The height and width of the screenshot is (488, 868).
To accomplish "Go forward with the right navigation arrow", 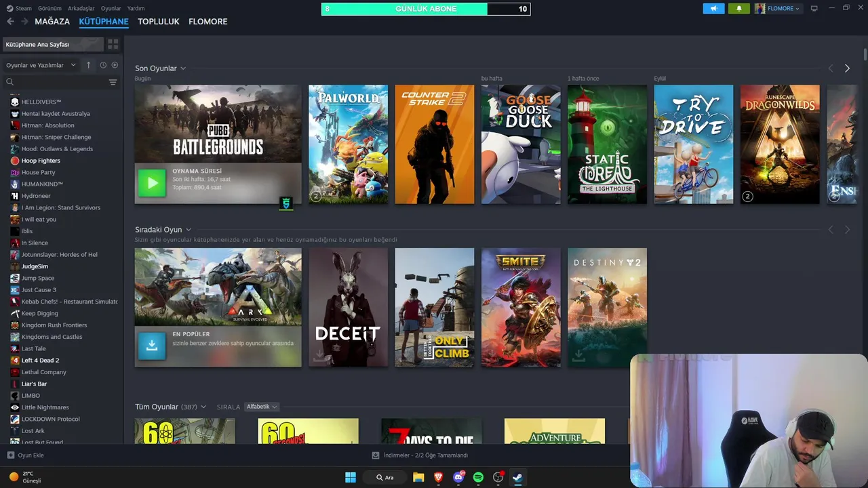I will click(x=24, y=22).
